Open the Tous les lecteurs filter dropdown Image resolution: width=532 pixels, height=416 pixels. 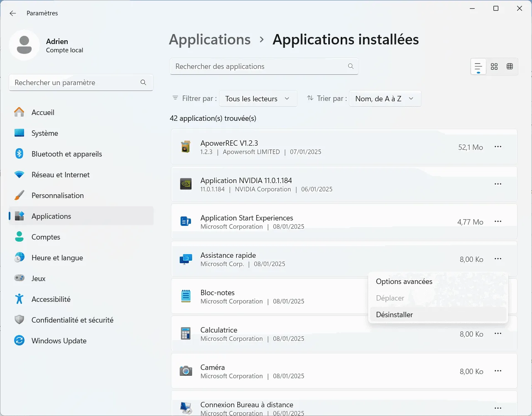click(258, 98)
